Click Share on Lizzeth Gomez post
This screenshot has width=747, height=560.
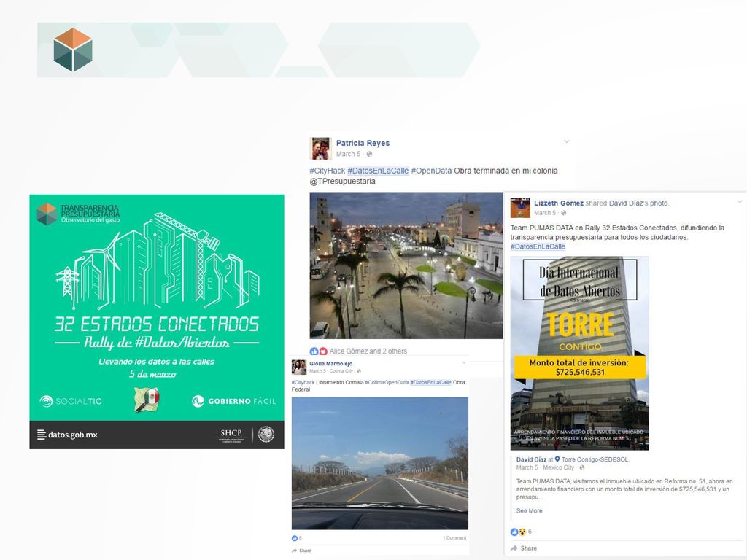[x=524, y=548]
